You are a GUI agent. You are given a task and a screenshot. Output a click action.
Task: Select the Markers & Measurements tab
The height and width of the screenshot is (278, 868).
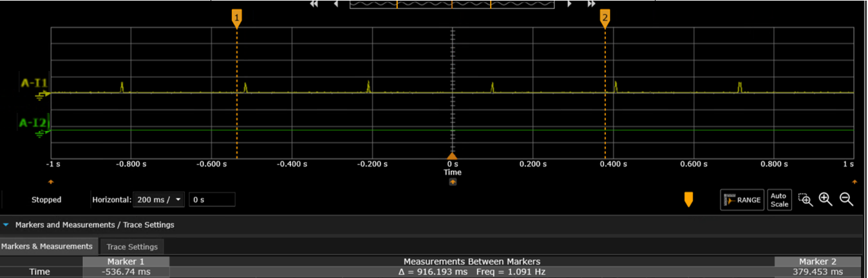[46, 246]
